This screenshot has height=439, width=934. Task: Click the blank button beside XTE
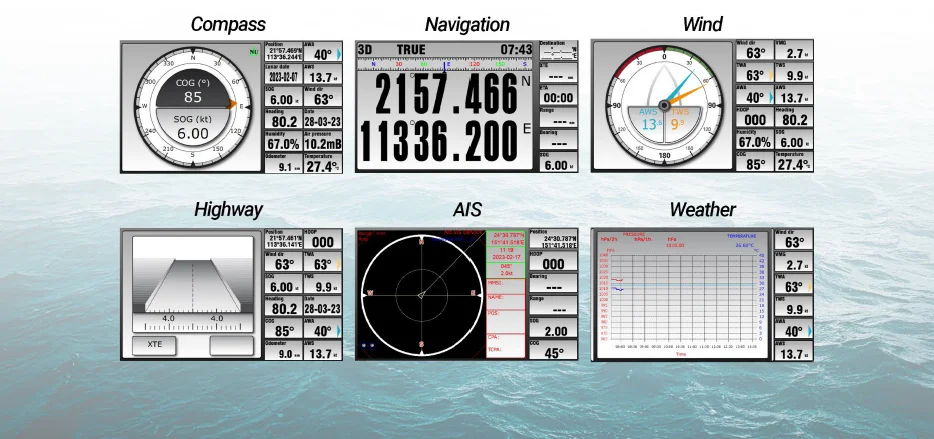pos(232,345)
